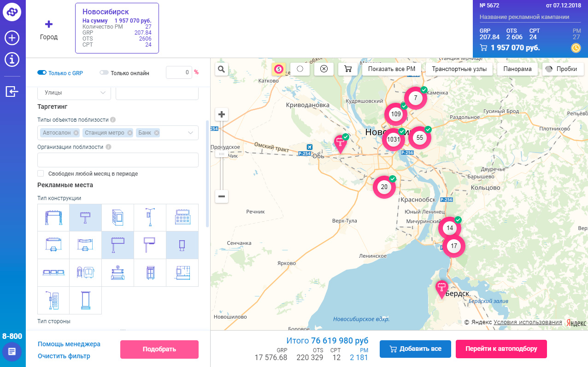Select the road overpass sign with car
The height and width of the screenshot is (367, 588).
point(53,245)
